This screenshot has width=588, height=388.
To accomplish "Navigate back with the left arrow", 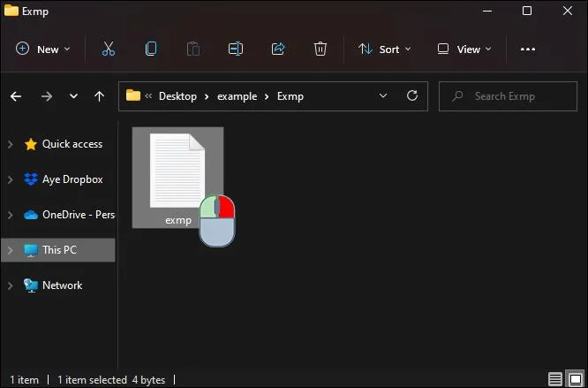I will pos(16,96).
